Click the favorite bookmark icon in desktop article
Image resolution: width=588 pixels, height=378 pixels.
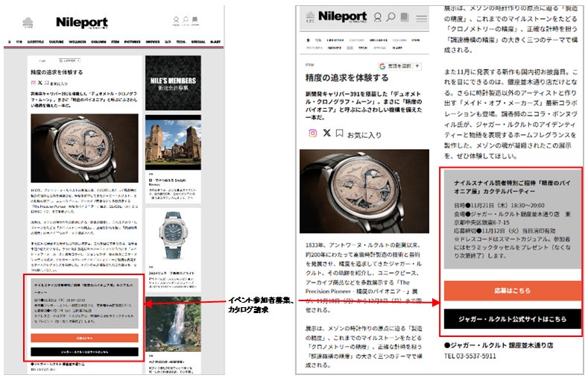(x=46, y=83)
